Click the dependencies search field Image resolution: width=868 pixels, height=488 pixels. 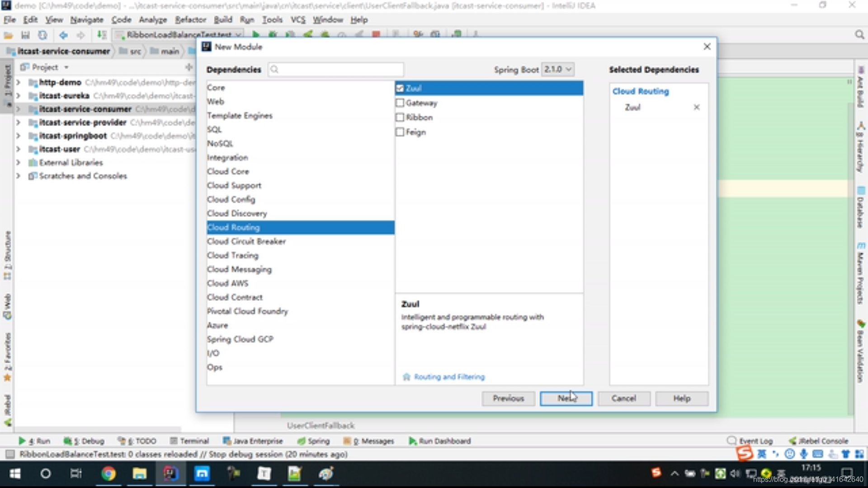[335, 69]
